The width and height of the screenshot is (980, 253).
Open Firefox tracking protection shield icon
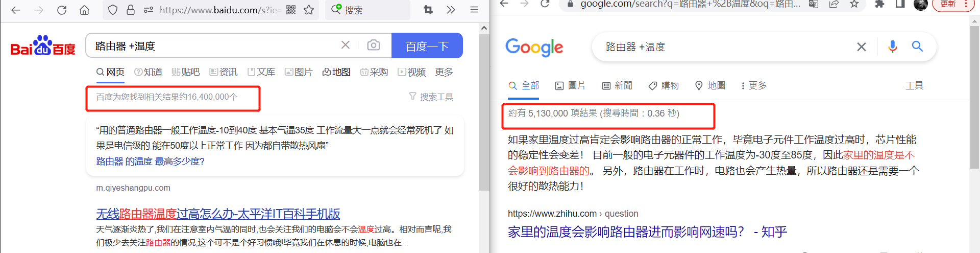coord(113,10)
